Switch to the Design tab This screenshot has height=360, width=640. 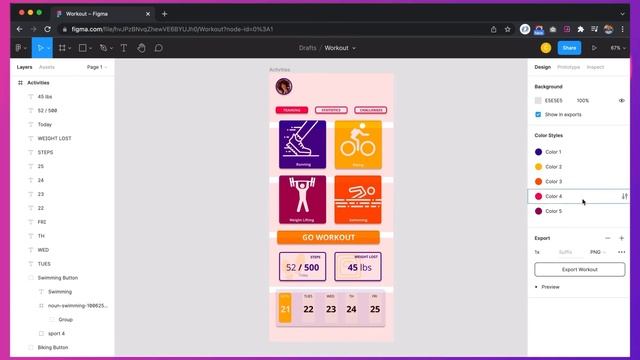click(542, 67)
